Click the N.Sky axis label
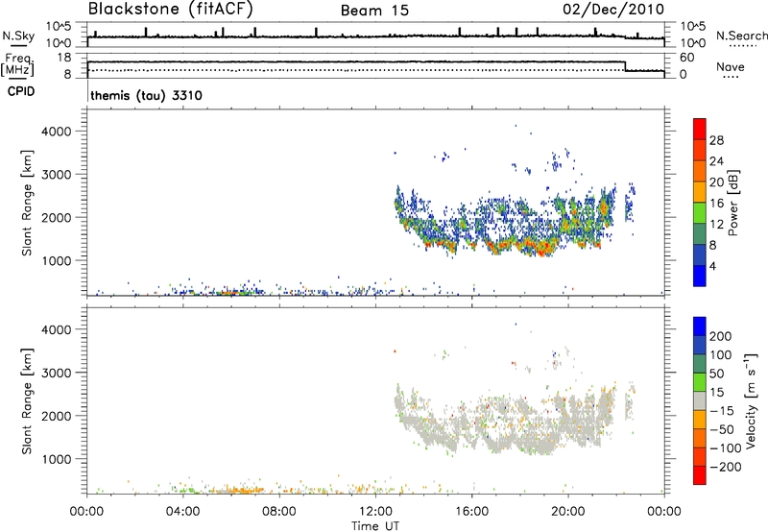768x532 pixels. (x=18, y=36)
